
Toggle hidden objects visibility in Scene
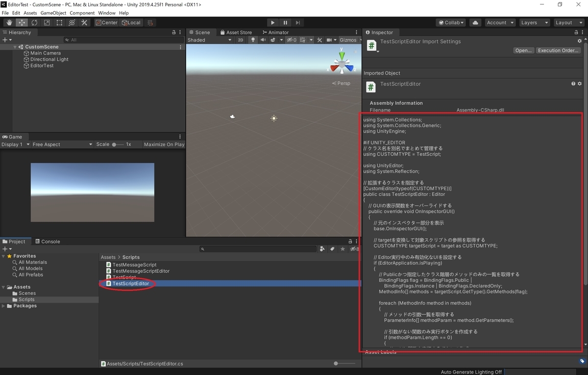coord(292,40)
